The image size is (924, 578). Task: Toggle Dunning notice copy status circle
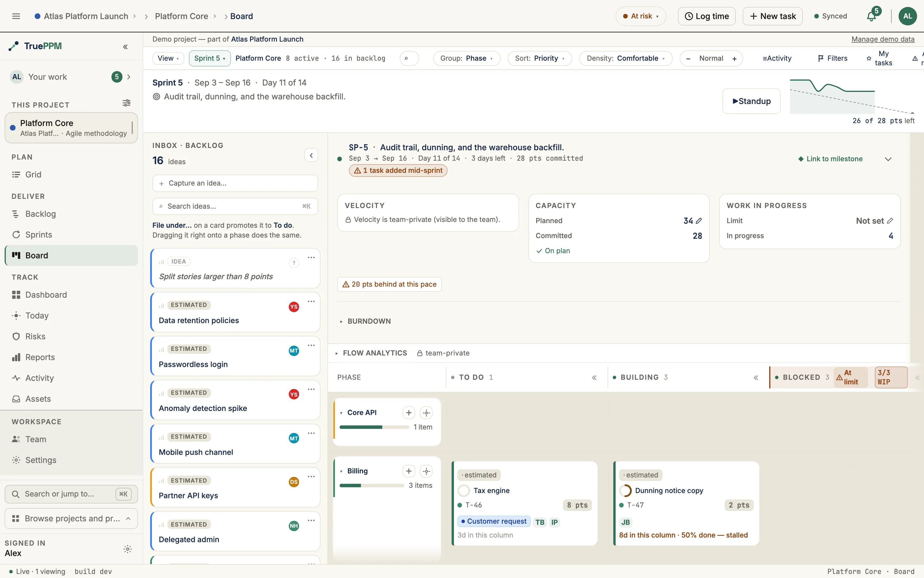point(625,490)
